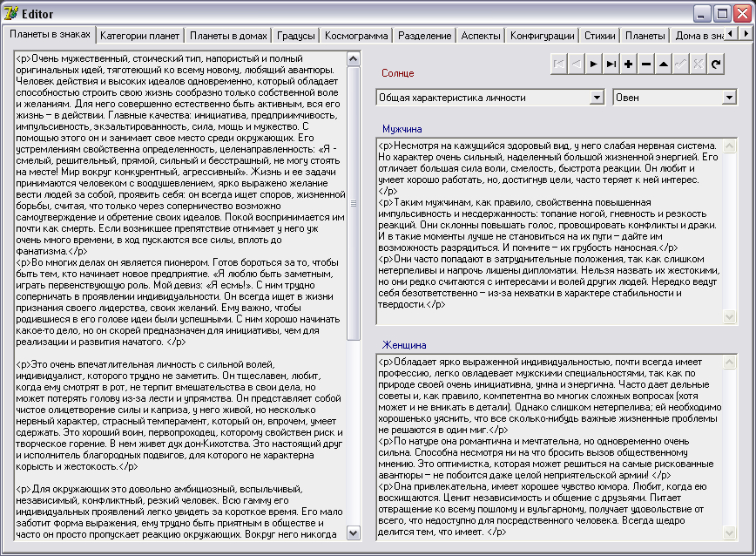Maximize the Editor window

(x=723, y=13)
